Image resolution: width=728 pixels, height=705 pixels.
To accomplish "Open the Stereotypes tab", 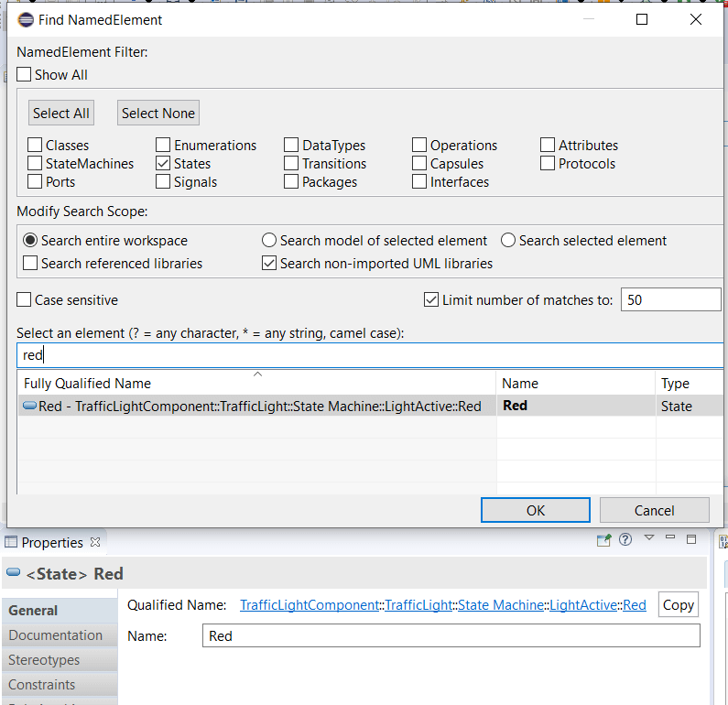I will pos(44,660).
